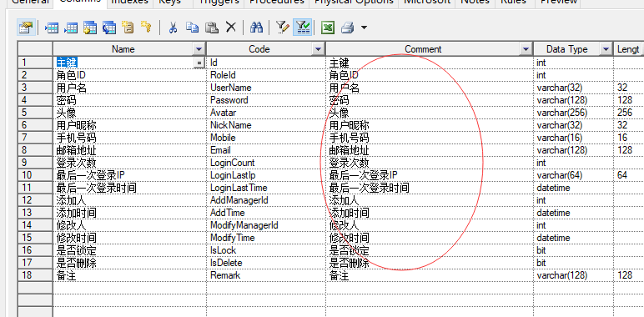The width and height of the screenshot is (644, 317).
Task: Select the Mobile code cell
Action: (266, 138)
